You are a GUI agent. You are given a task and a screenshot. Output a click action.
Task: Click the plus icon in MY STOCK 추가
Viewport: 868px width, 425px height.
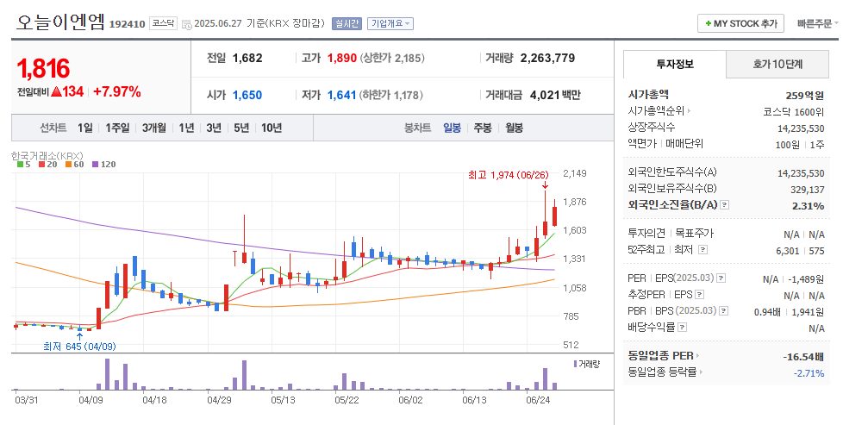(708, 24)
